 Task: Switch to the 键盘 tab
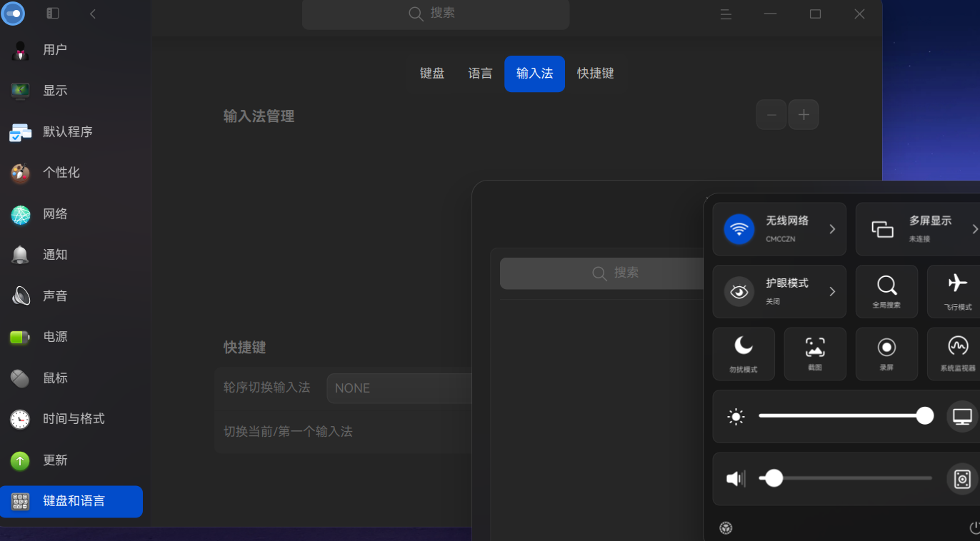coord(432,74)
